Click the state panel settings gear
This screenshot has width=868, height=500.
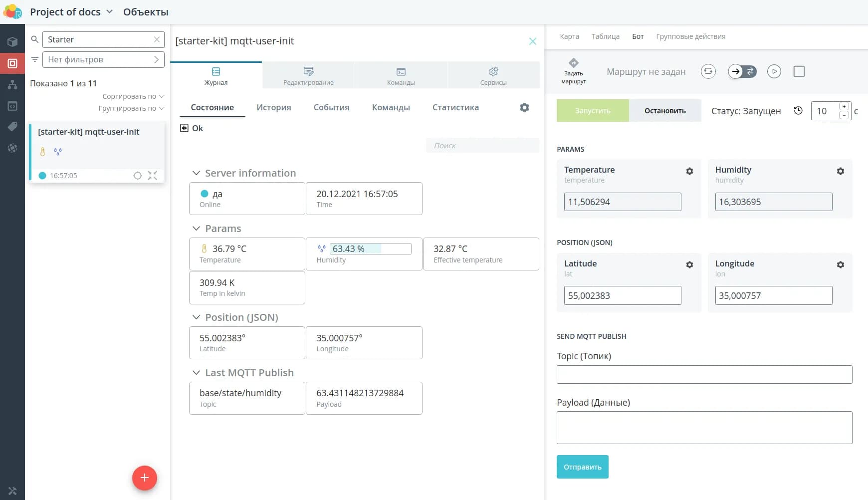(524, 107)
